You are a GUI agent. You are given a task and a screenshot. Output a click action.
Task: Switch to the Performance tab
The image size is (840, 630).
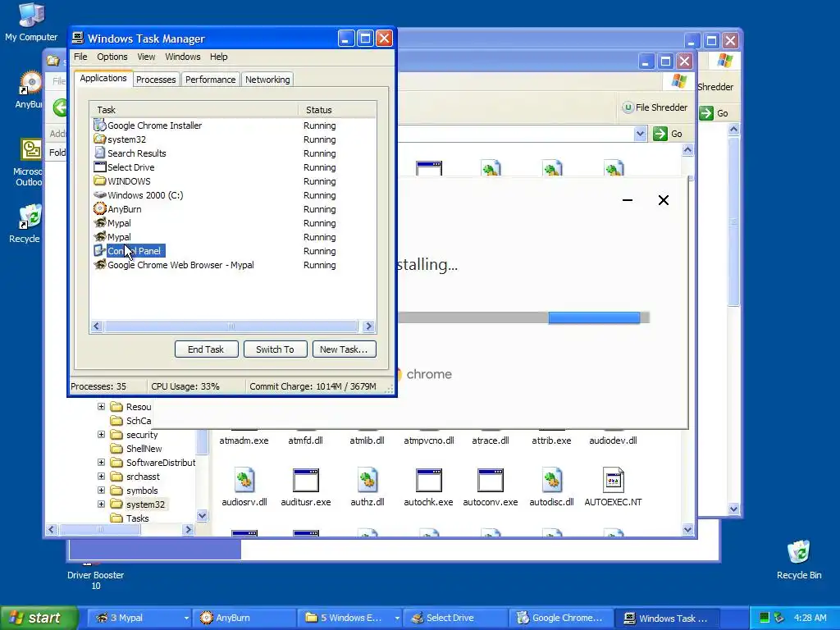(211, 80)
